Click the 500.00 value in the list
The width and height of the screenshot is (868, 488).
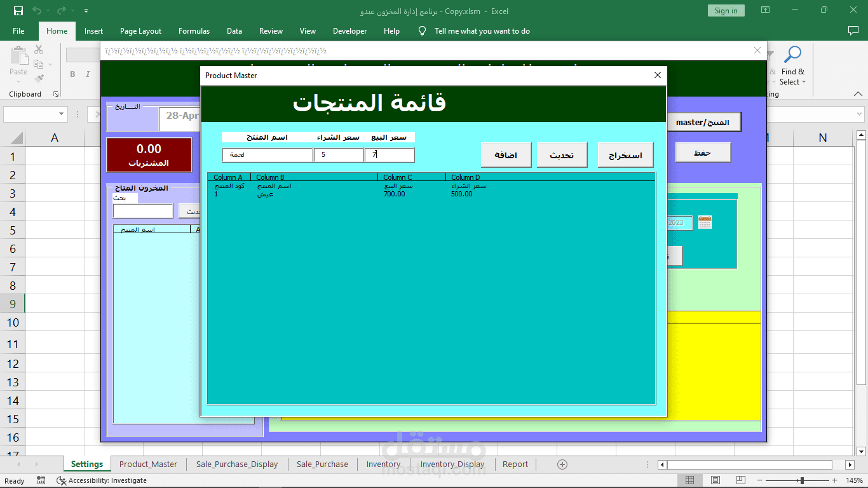point(462,194)
